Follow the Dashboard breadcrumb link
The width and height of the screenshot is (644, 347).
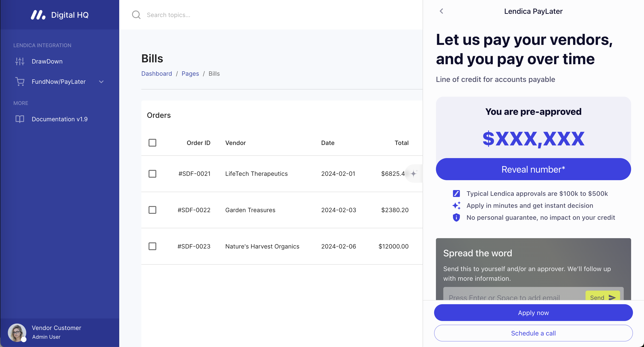point(157,73)
